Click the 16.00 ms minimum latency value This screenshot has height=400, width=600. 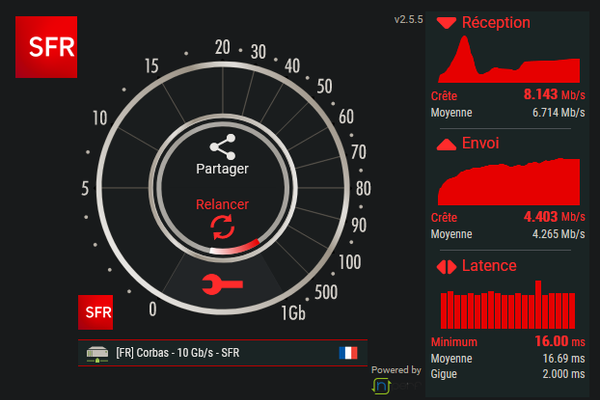pos(560,341)
